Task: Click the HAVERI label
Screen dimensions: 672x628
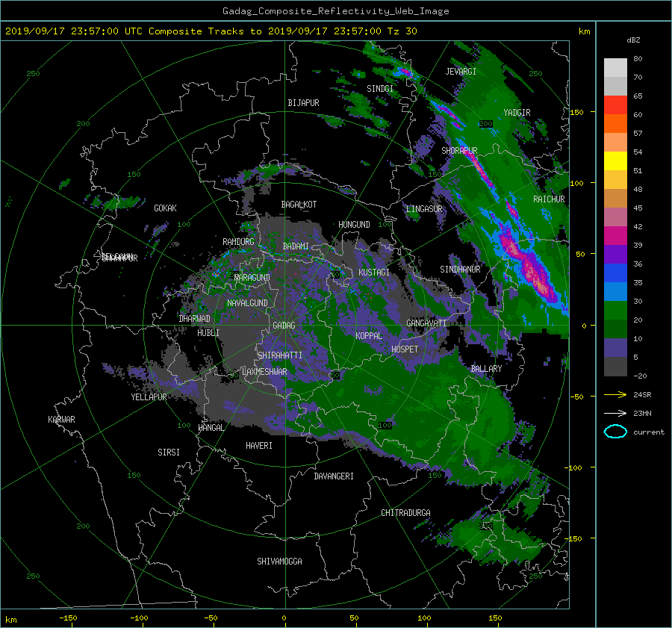Action: (259, 446)
